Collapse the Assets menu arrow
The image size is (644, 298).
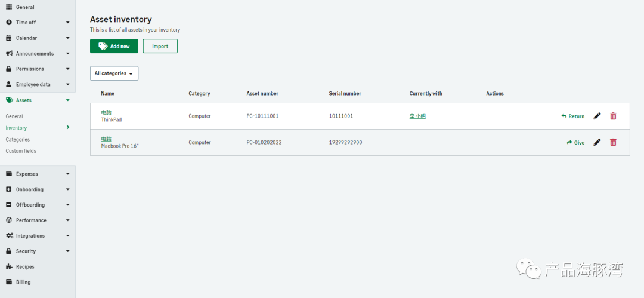pyautogui.click(x=68, y=100)
